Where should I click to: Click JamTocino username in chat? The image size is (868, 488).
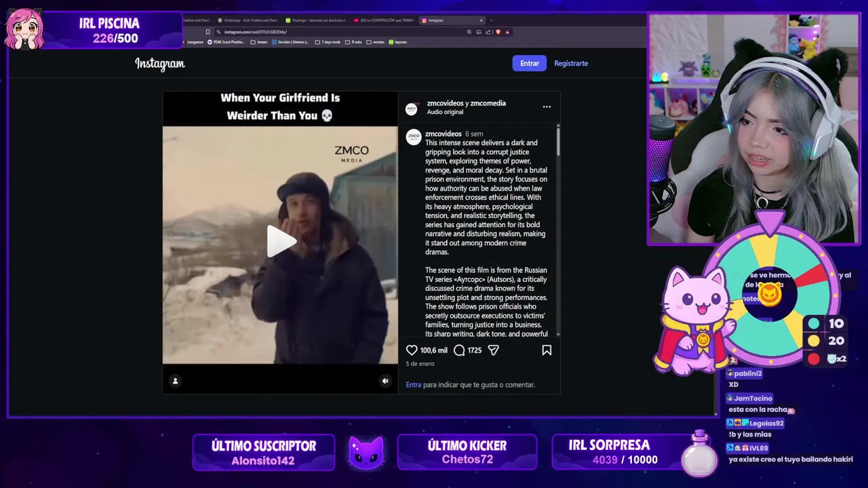(x=753, y=399)
